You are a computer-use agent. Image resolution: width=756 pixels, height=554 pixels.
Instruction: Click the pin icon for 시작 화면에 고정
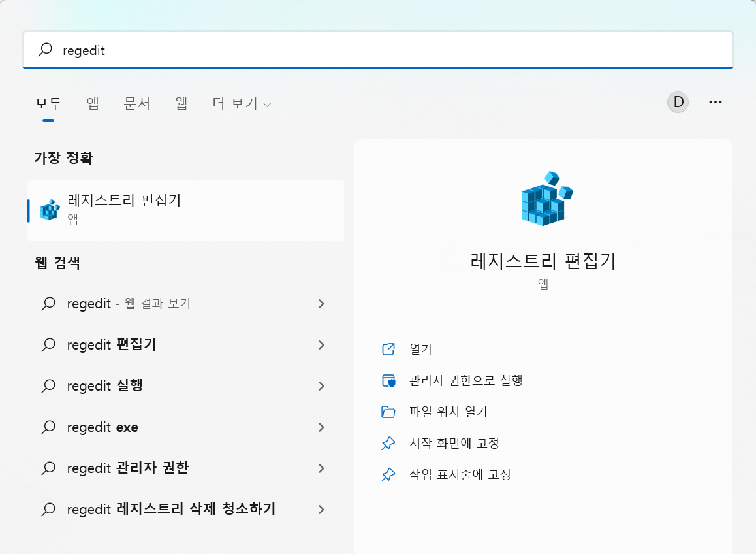click(x=388, y=443)
